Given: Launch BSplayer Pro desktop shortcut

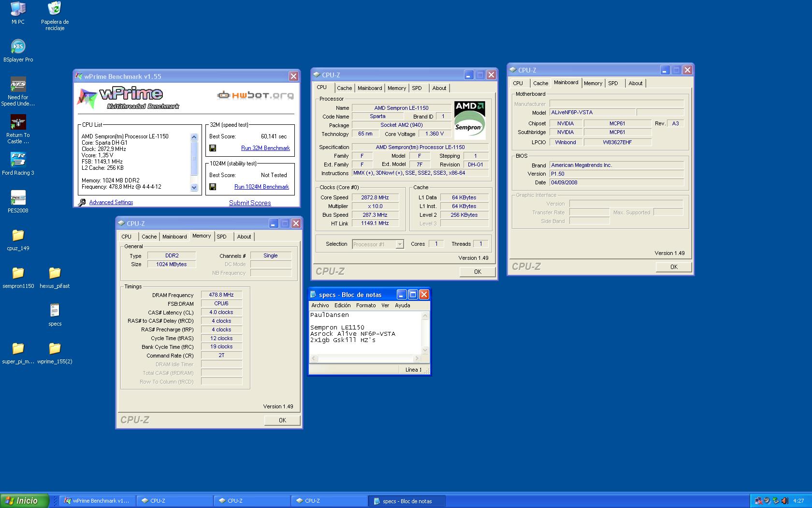Looking at the screenshot, I should click(18, 50).
